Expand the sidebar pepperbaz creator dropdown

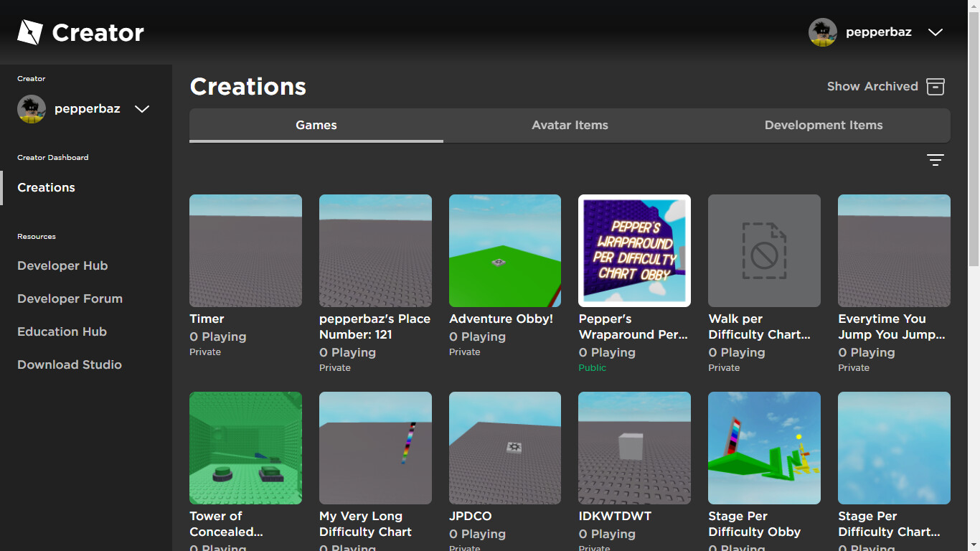(141, 109)
